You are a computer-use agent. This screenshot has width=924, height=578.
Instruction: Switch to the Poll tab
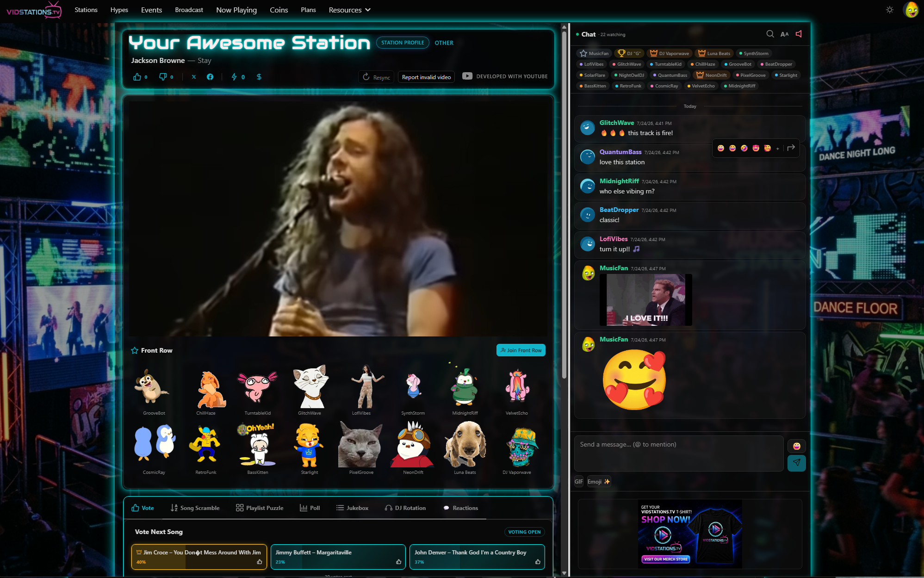point(310,508)
